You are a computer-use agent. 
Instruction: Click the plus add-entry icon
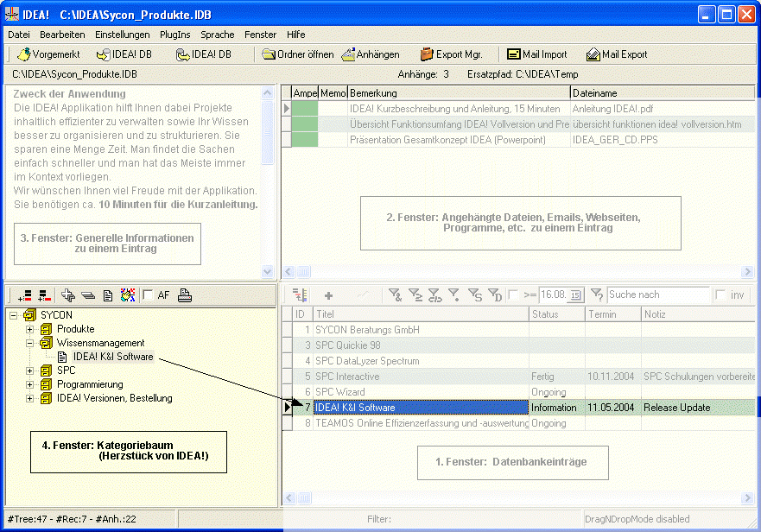(x=328, y=295)
